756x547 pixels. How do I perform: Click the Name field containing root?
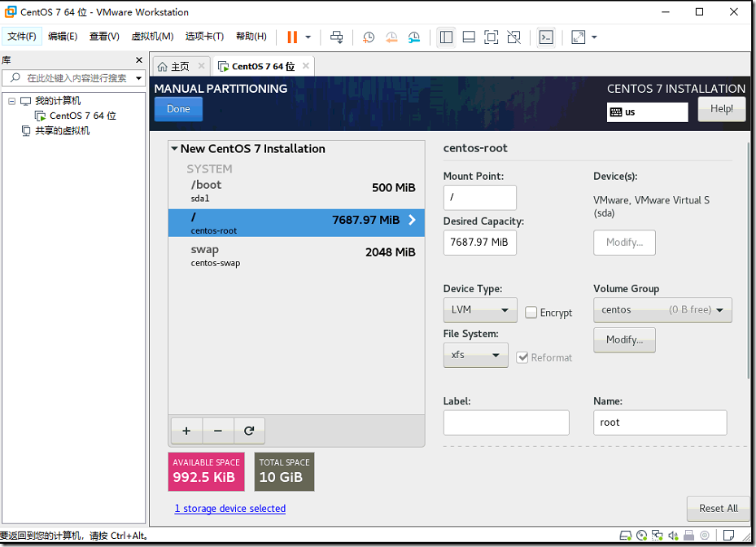point(660,422)
